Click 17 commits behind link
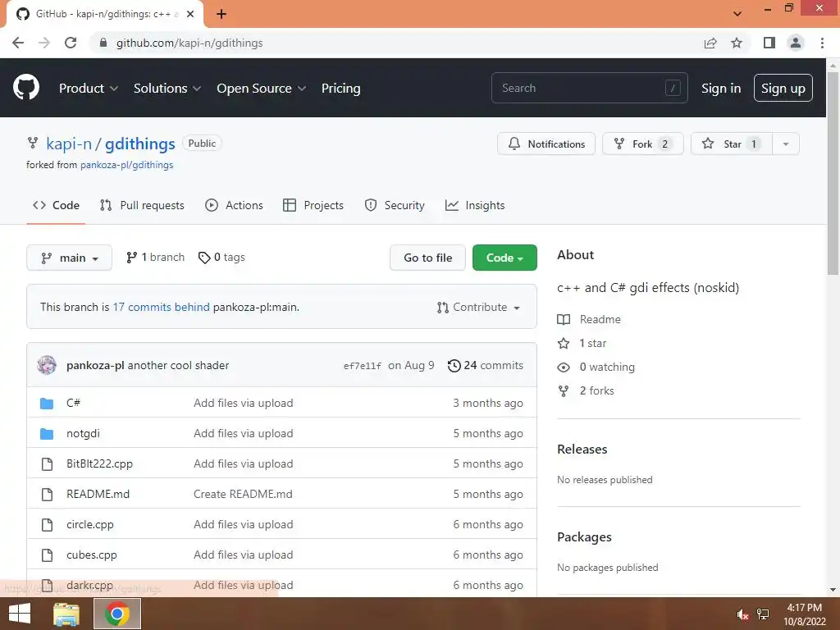This screenshot has width=840, height=630. (161, 307)
